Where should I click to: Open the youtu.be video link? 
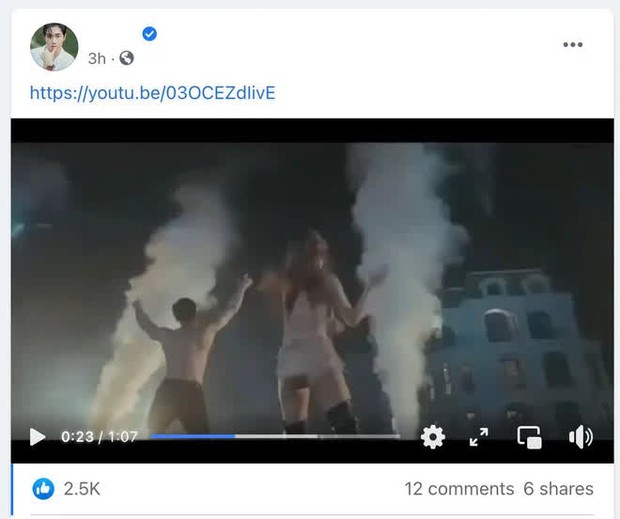tap(152, 93)
